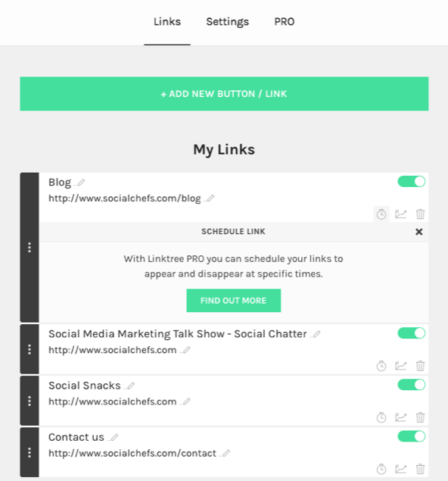Viewport: 448px width, 481px height.
Task: Delete the Blog link with trash icon
Action: point(420,214)
